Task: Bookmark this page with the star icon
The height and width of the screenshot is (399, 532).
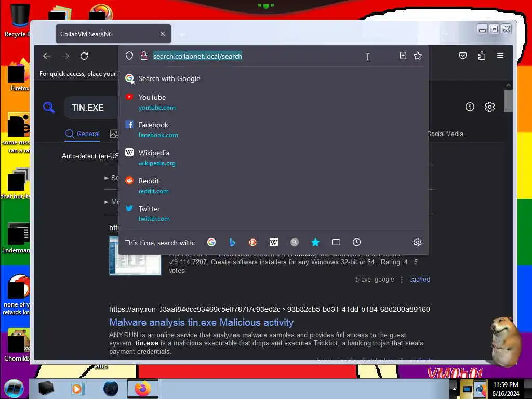Action: point(418,56)
